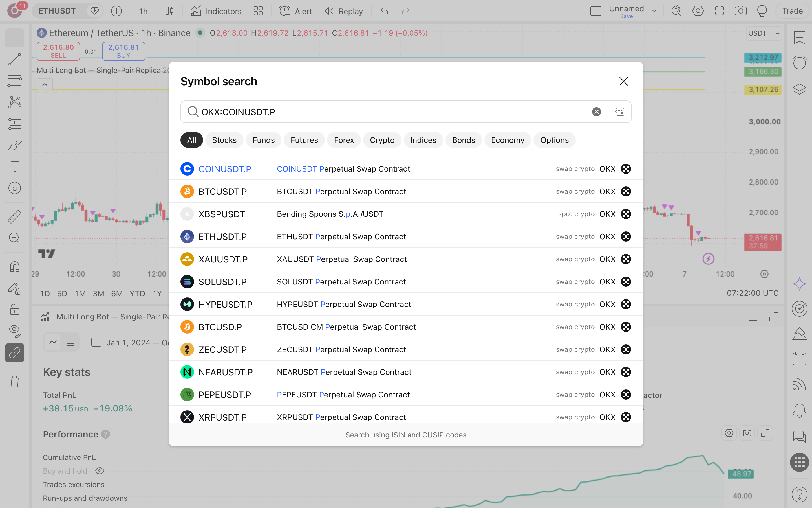Start bar Replay mode

coord(344,11)
